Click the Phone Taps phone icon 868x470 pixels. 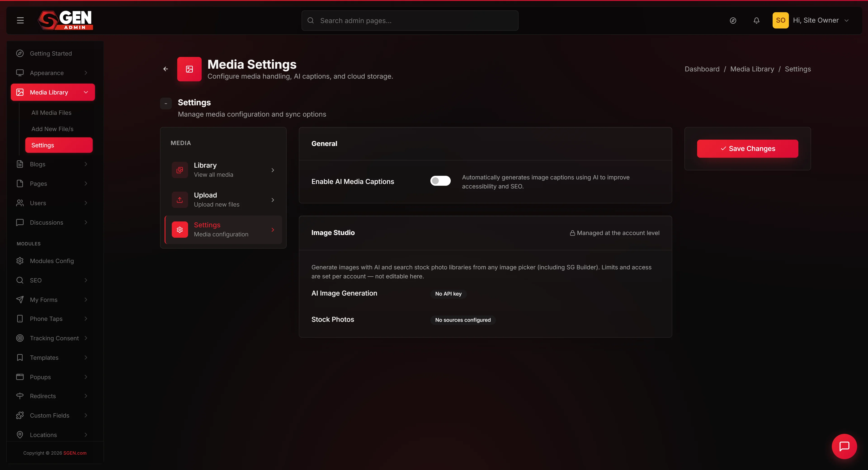click(x=20, y=319)
